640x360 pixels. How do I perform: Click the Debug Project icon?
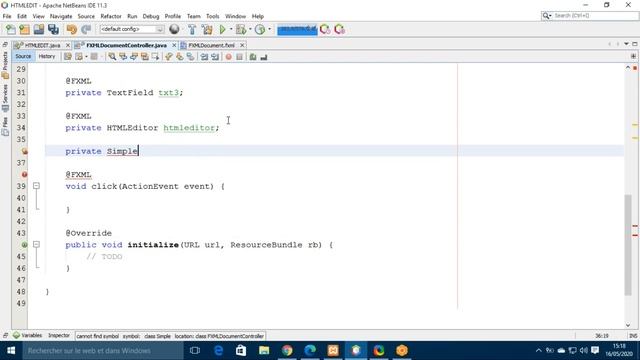click(241, 29)
